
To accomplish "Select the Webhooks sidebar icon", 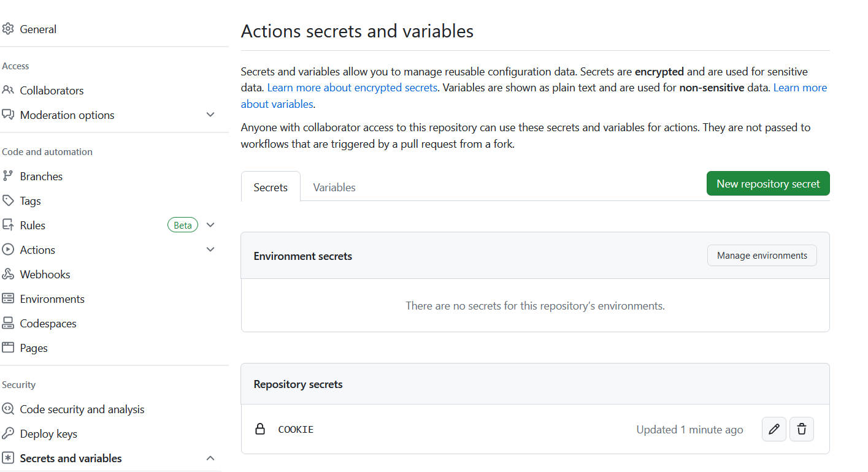I will click(x=8, y=274).
